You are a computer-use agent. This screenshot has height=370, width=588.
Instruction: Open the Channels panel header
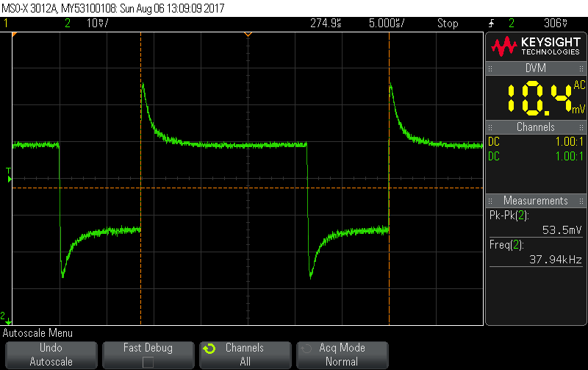click(x=536, y=127)
